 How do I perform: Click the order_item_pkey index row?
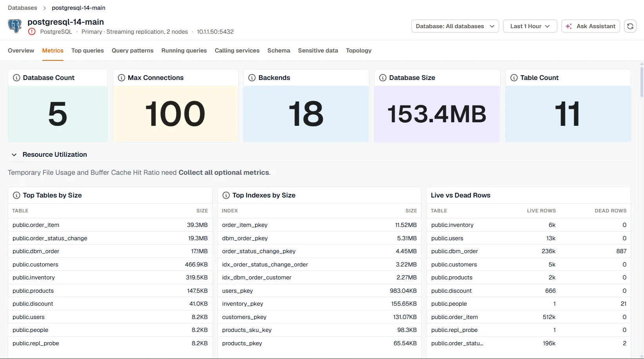pos(319,225)
